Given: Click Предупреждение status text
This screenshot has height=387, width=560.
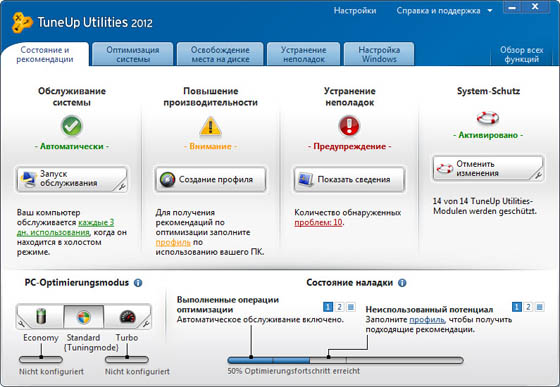Looking at the screenshot, I should (x=349, y=146).
